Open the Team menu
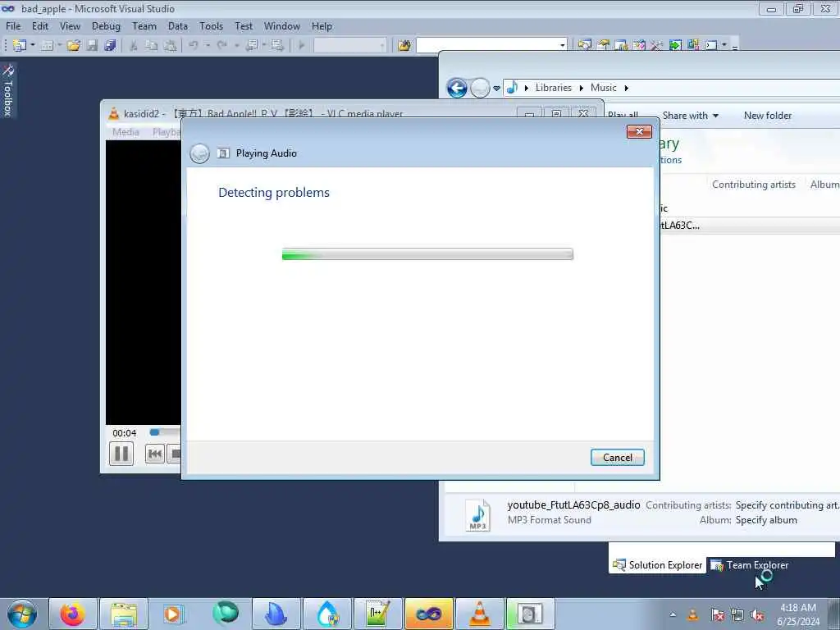The height and width of the screenshot is (630, 840). (x=144, y=26)
